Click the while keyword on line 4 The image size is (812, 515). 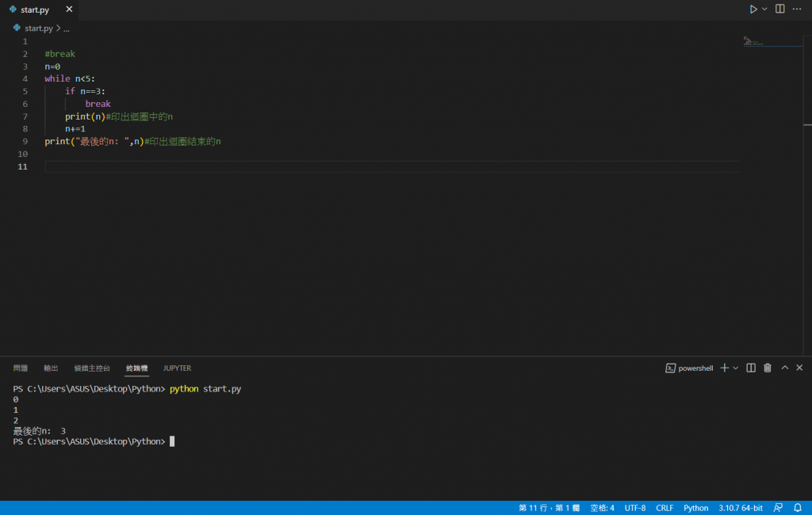point(57,78)
